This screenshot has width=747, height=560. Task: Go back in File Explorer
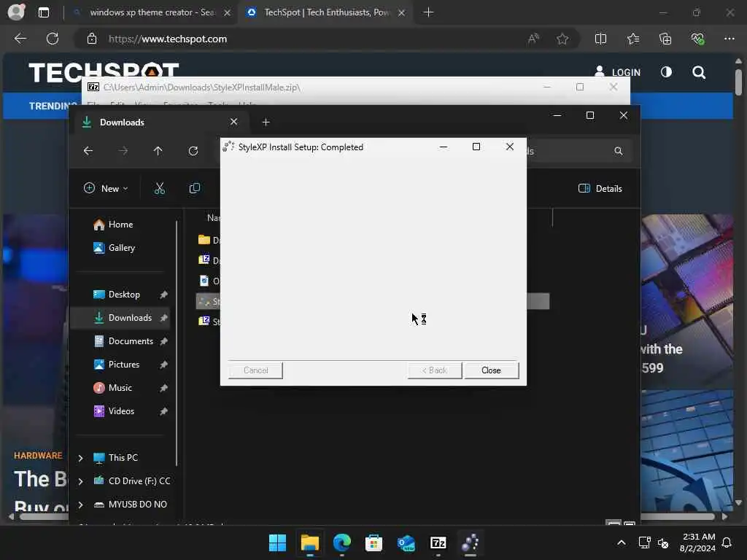coord(88,151)
